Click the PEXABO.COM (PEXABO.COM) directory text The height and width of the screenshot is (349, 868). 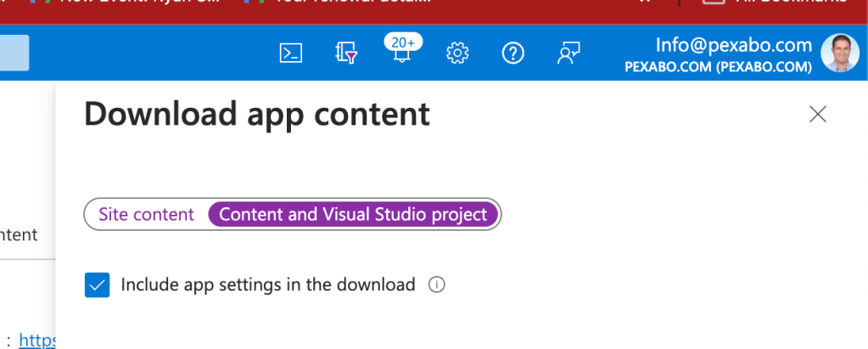pos(719,67)
